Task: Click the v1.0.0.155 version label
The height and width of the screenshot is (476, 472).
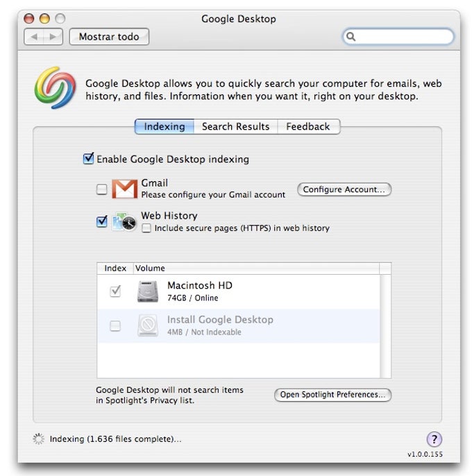Action: coord(425,454)
